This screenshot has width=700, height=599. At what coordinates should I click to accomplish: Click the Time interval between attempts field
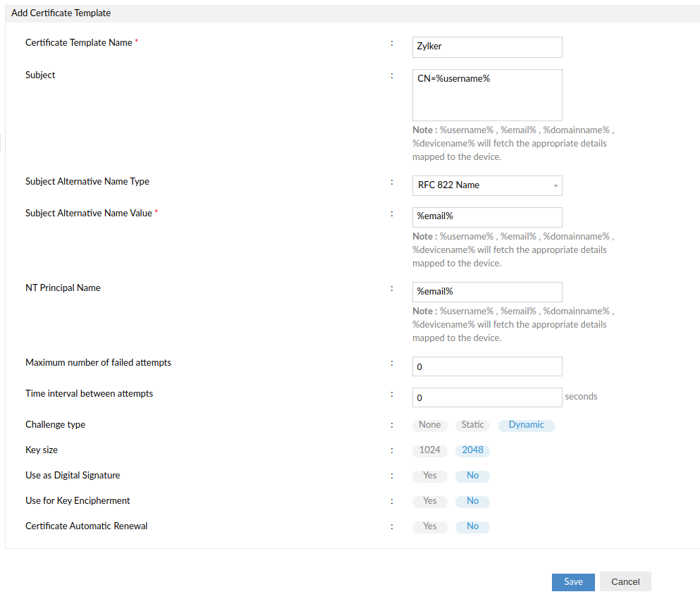click(487, 397)
